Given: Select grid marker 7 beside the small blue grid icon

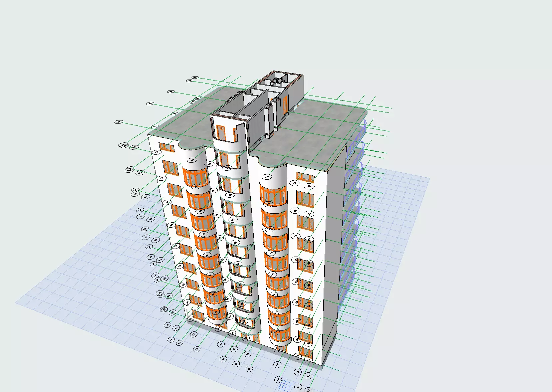Looking at the screenshot, I should pos(278,379).
